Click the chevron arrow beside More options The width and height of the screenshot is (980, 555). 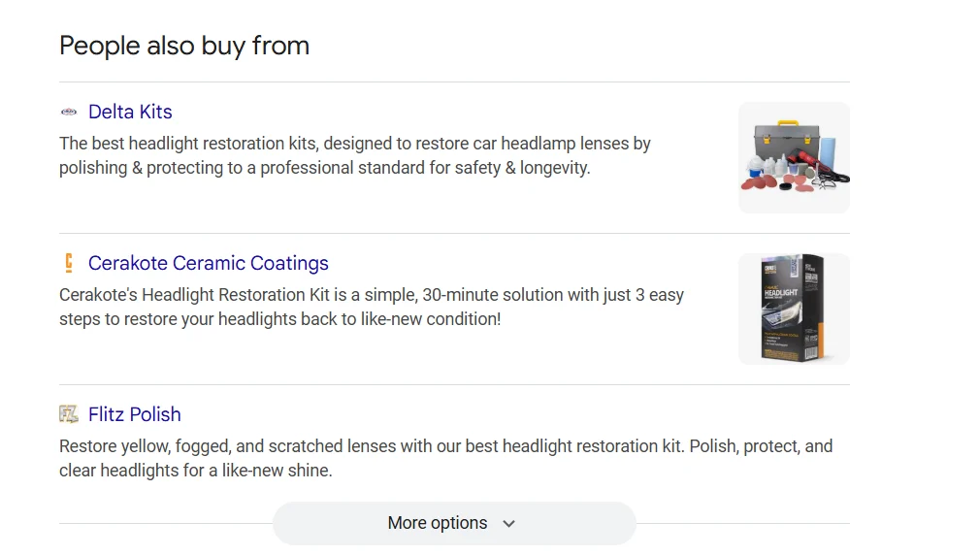coord(508,524)
